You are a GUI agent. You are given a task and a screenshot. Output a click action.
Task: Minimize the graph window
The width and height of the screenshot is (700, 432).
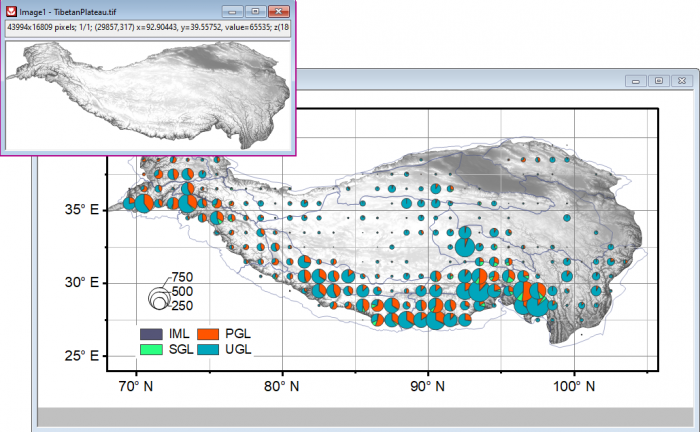click(x=636, y=80)
